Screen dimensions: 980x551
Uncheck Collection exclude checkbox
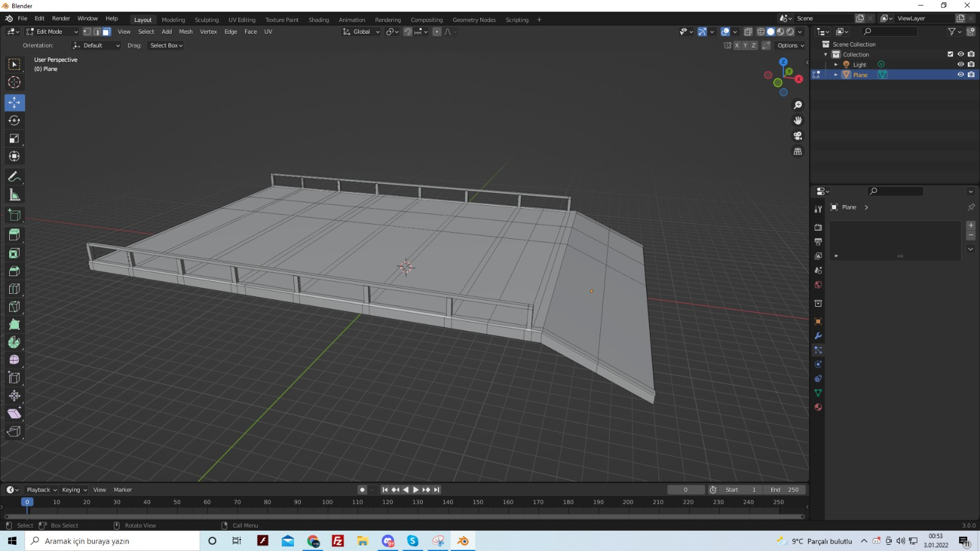pos(951,54)
